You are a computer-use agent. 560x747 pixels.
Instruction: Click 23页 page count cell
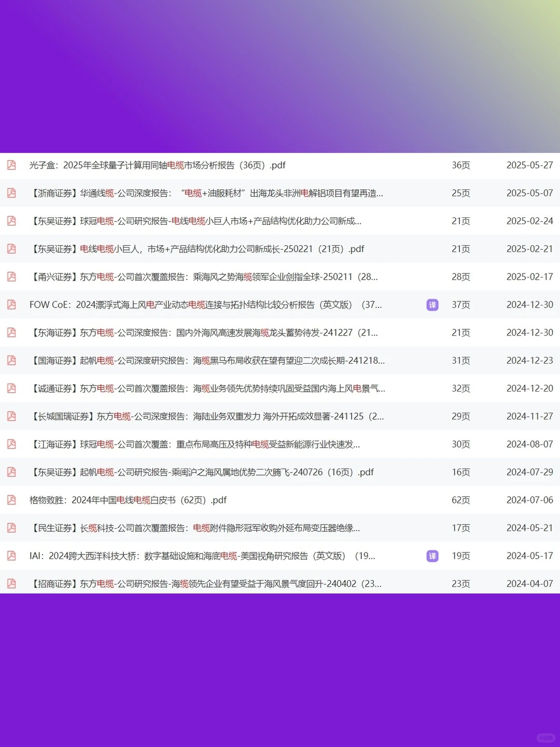tap(461, 584)
